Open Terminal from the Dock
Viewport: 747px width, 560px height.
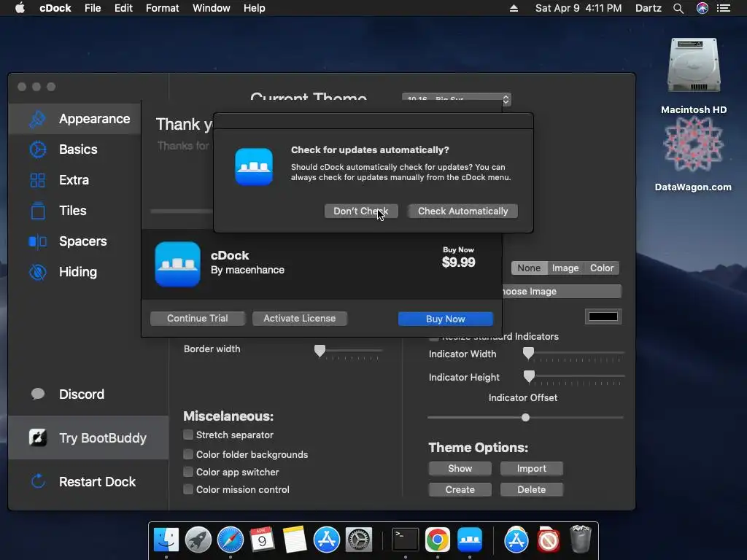tap(406, 540)
